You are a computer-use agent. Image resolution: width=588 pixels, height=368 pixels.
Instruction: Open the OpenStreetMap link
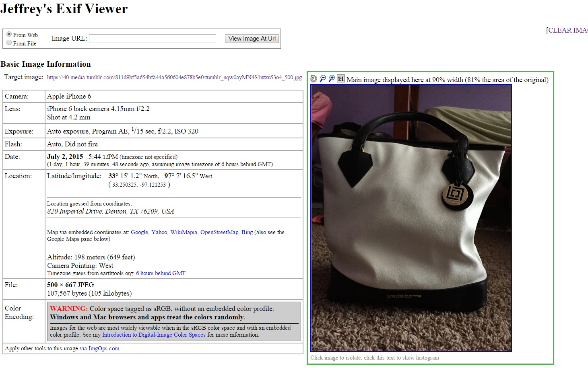click(x=219, y=232)
